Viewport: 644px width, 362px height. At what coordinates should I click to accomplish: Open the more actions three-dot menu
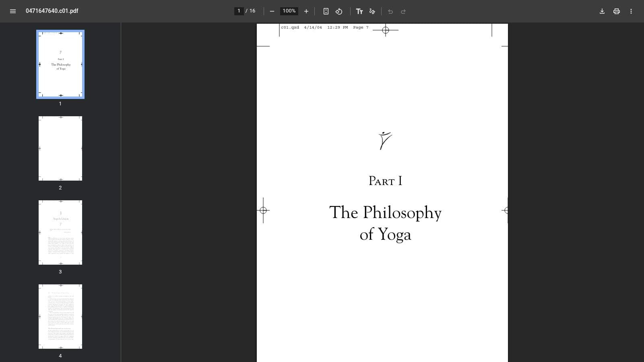(x=631, y=11)
